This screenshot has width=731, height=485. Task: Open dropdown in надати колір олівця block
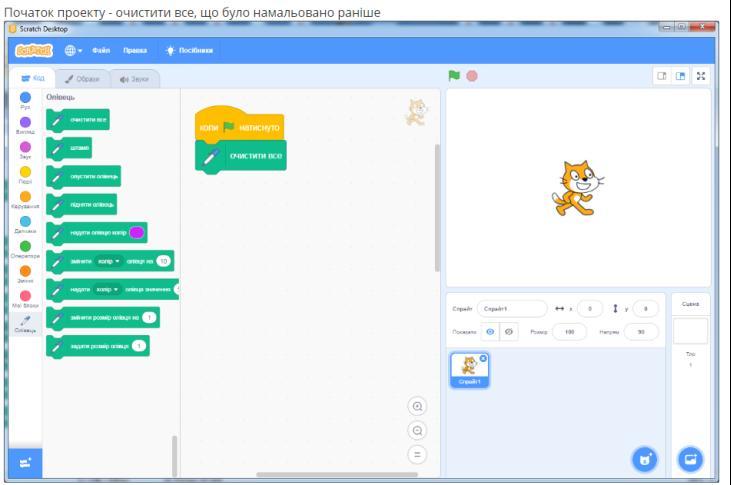point(107,290)
